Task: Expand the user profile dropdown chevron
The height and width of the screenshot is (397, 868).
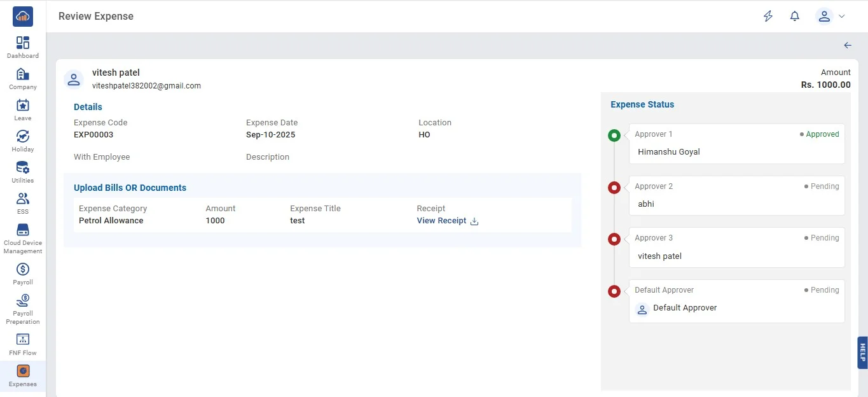Action: [842, 17]
